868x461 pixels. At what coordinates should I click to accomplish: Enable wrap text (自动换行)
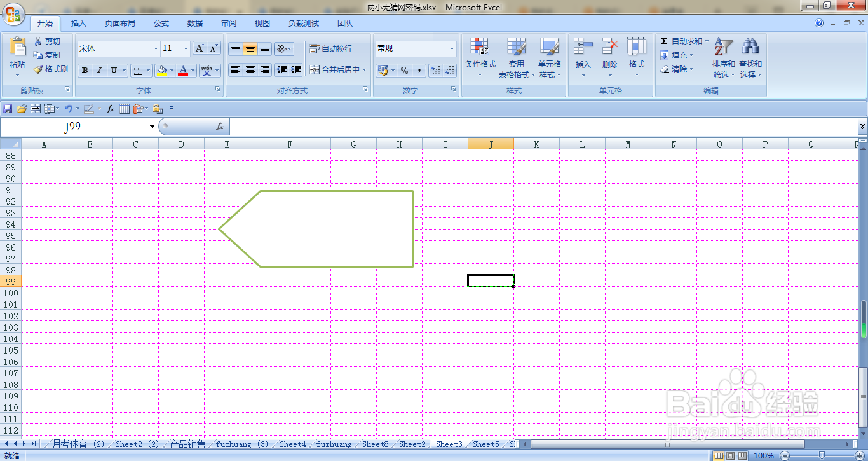tap(330, 49)
